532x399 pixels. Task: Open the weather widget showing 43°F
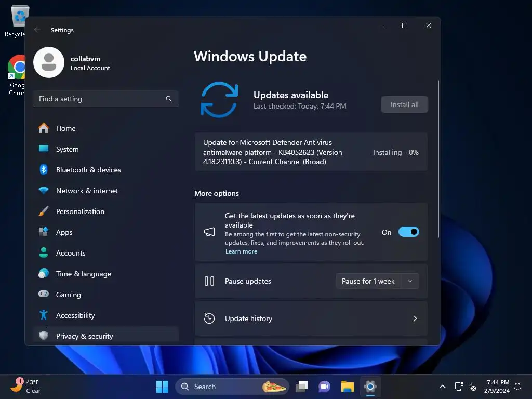pos(25,386)
